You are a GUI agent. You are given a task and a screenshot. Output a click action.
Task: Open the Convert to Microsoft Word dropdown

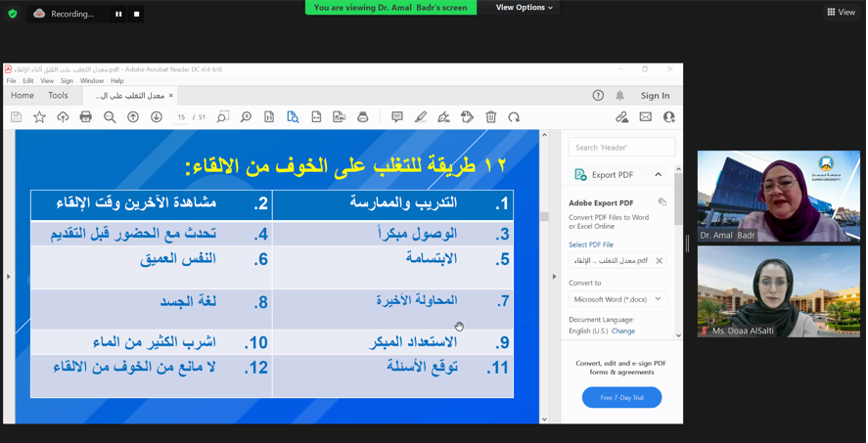(x=617, y=299)
